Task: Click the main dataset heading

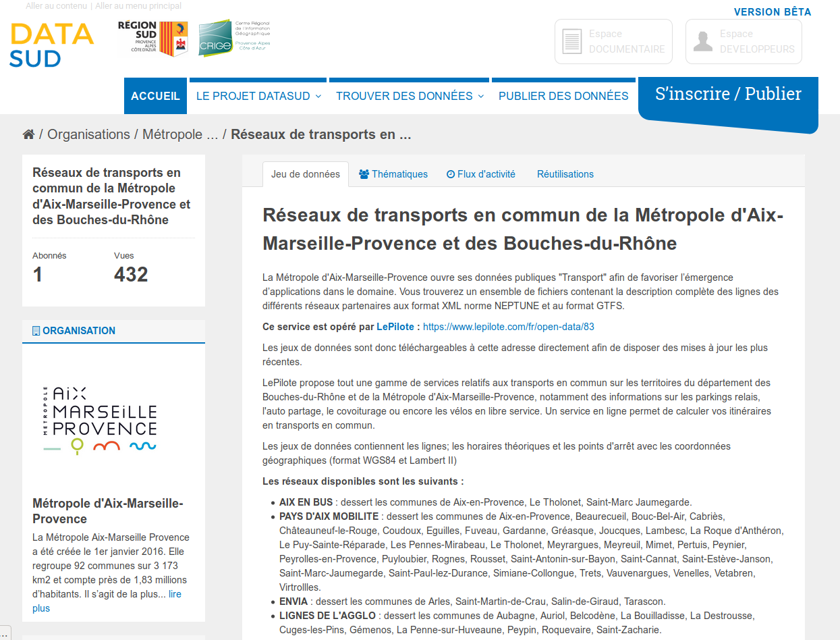Action: coord(523,229)
